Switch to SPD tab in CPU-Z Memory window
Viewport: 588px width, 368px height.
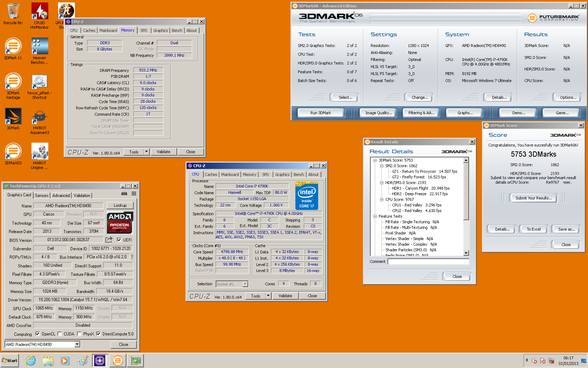tap(144, 30)
